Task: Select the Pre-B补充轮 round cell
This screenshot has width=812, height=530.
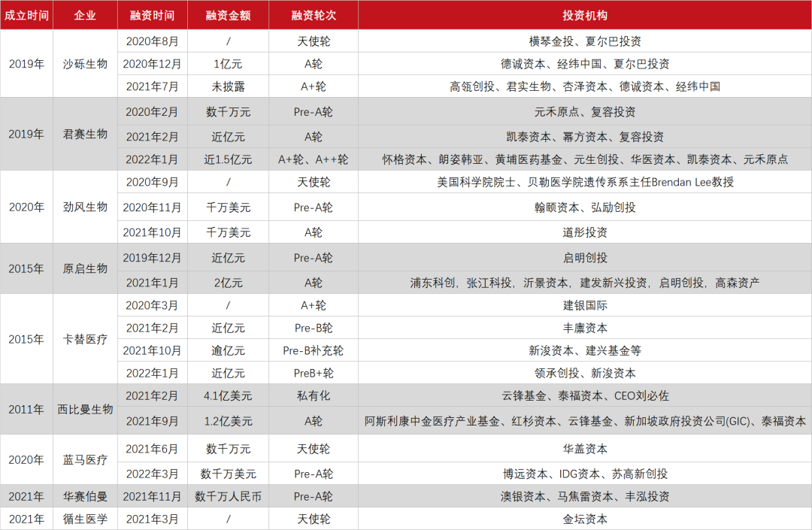Action: [x=313, y=351]
